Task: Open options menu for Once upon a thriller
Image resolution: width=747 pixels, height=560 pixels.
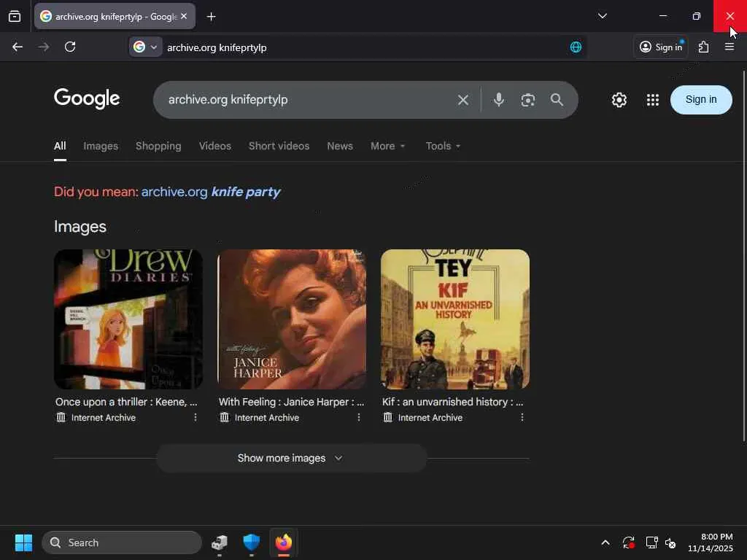Action: click(x=196, y=417)
